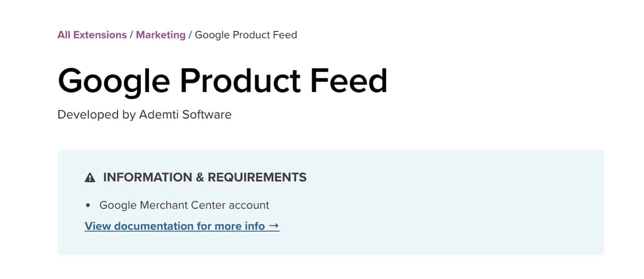Click the large Google Product Feed heading
The width and height of the screenshot is (644, 279).
[x=222, y=81]
